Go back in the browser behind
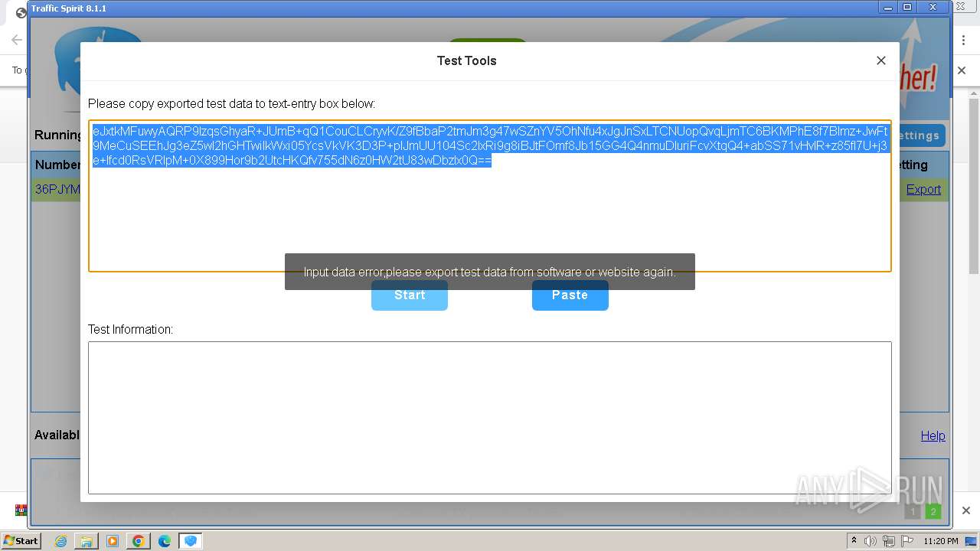 (x=16, y=40)
